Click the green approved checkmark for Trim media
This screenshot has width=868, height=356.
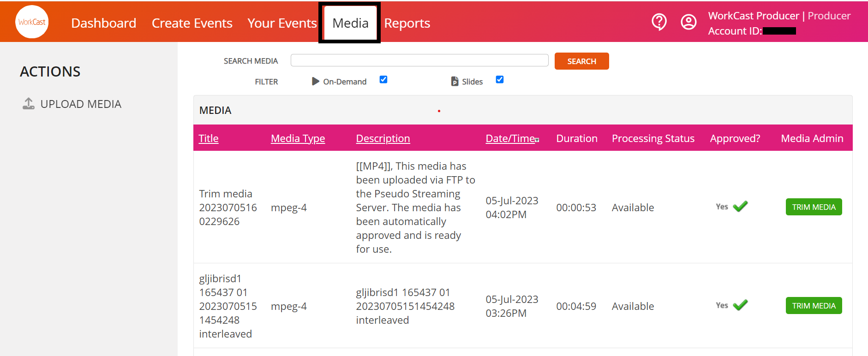coord(740,207)
